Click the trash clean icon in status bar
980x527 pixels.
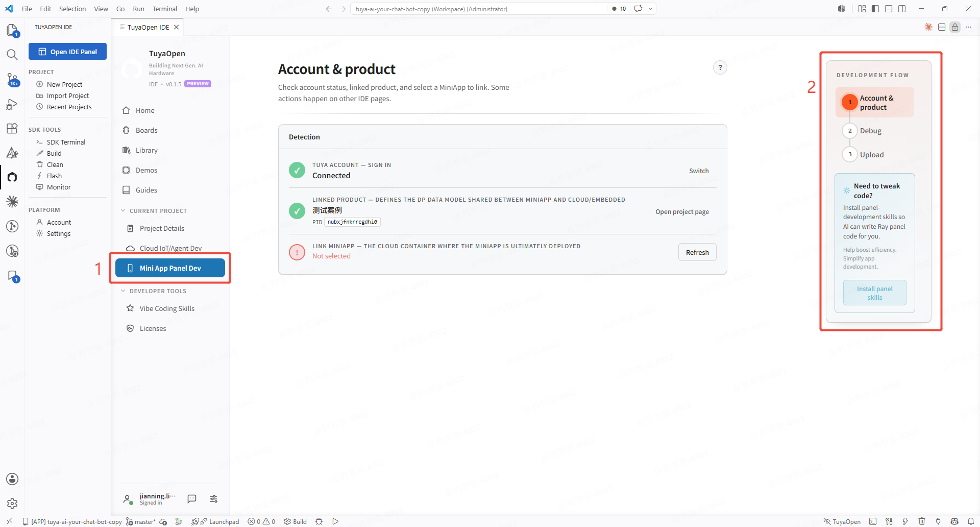coord(922,521)
